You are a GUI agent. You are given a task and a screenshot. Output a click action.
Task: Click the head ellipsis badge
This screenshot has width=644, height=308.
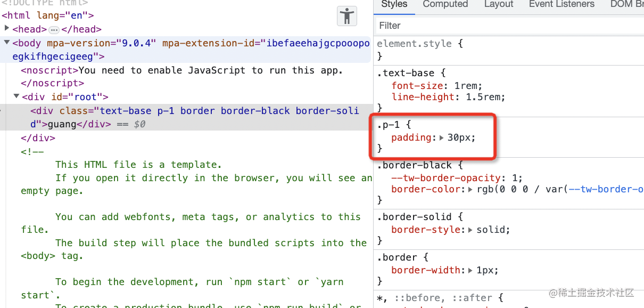[x=54, y=30]
